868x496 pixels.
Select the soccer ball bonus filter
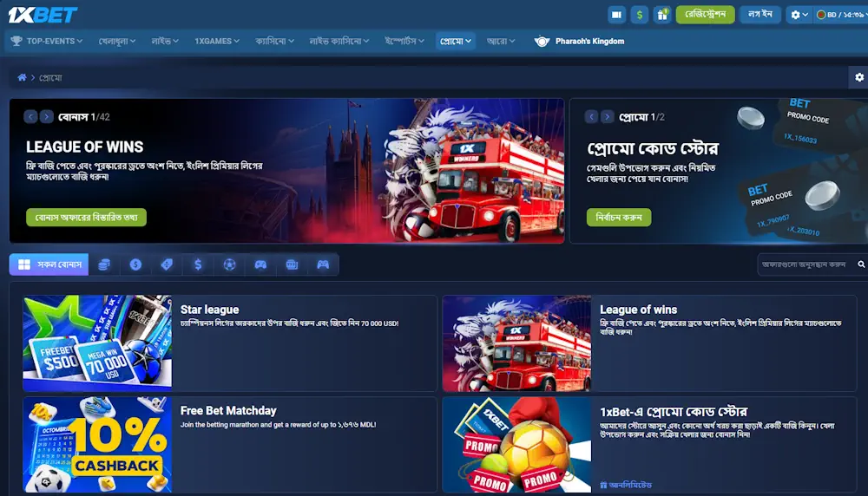point(229,264)
